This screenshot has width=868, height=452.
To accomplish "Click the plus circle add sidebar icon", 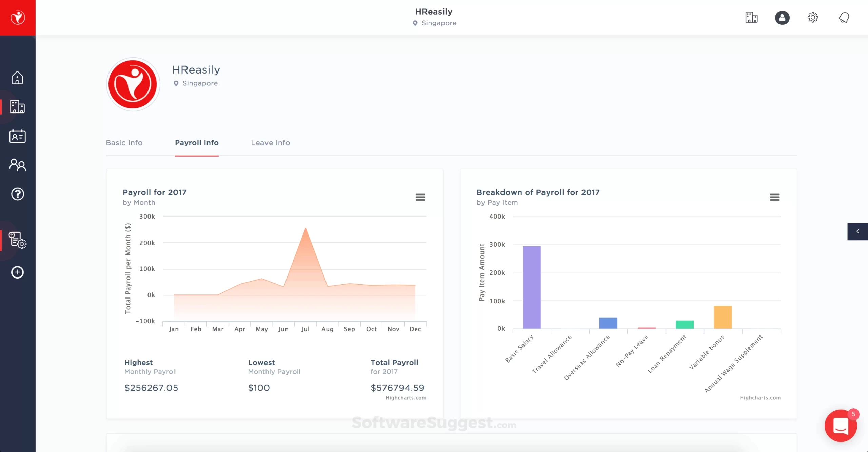I will click(x=17, y=272).
